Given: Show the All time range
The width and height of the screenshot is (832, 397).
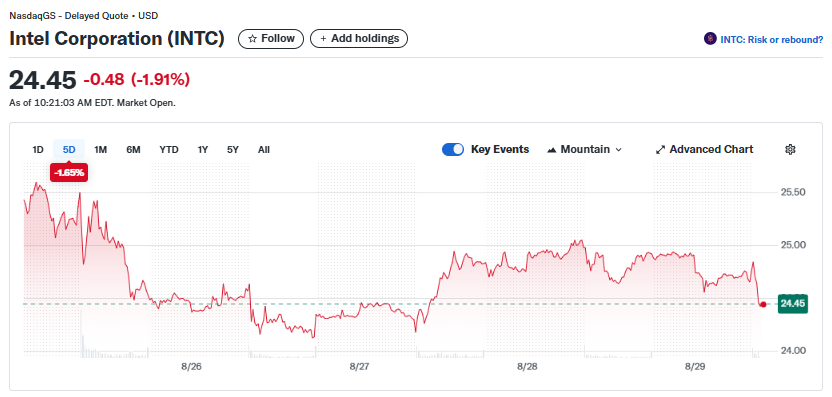Looking at the screenshot, I should [264, 150].
